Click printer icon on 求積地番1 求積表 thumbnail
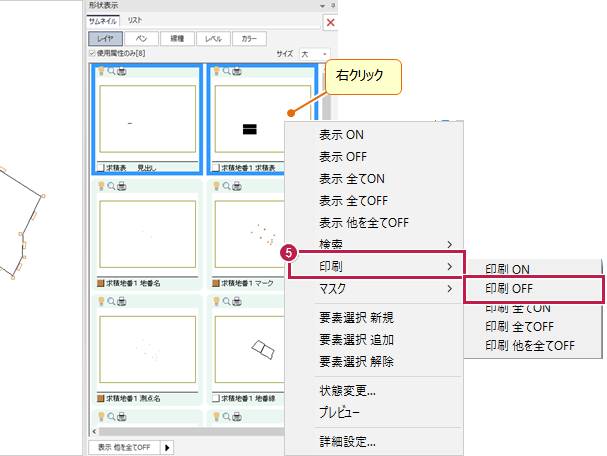Screen dimensions: 607x456 pos(238,72)
